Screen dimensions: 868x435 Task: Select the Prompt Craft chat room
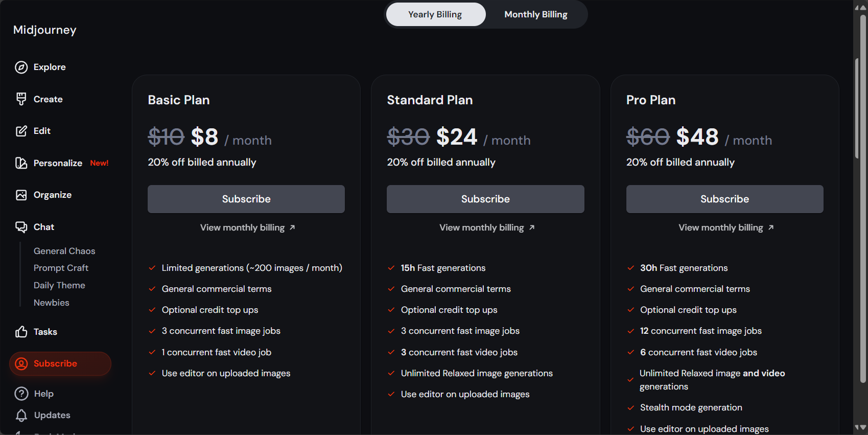coord(61,268)
